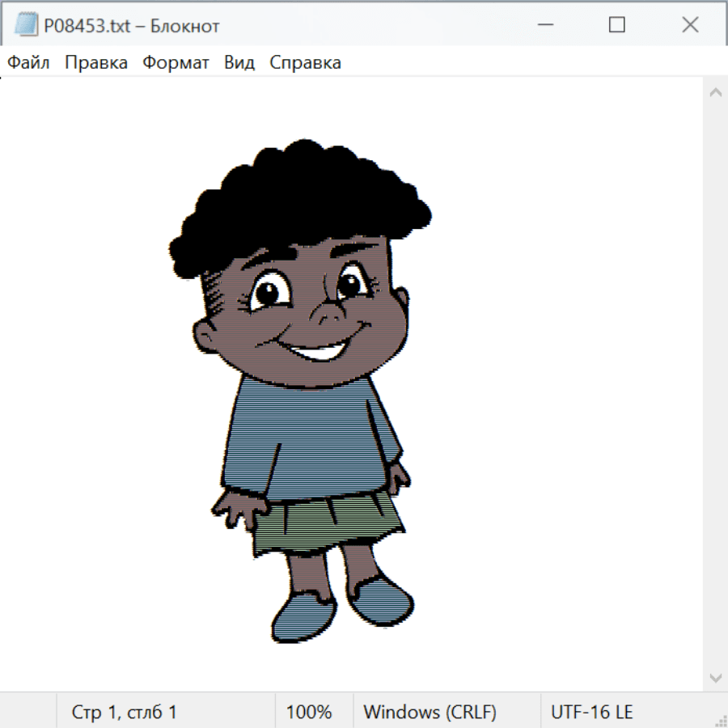Click the 100% zoom indicator
Screen dimensions: 728x728
coord(309,713)
